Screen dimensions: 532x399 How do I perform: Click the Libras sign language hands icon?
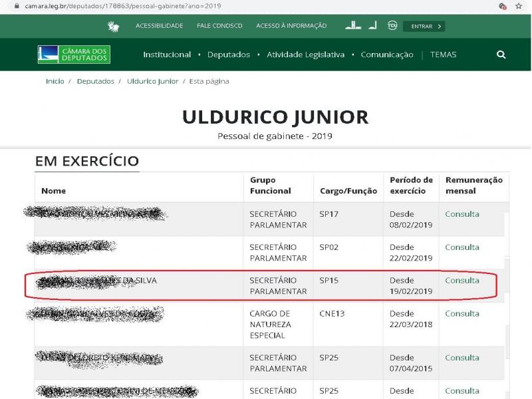tap(113, 26)
